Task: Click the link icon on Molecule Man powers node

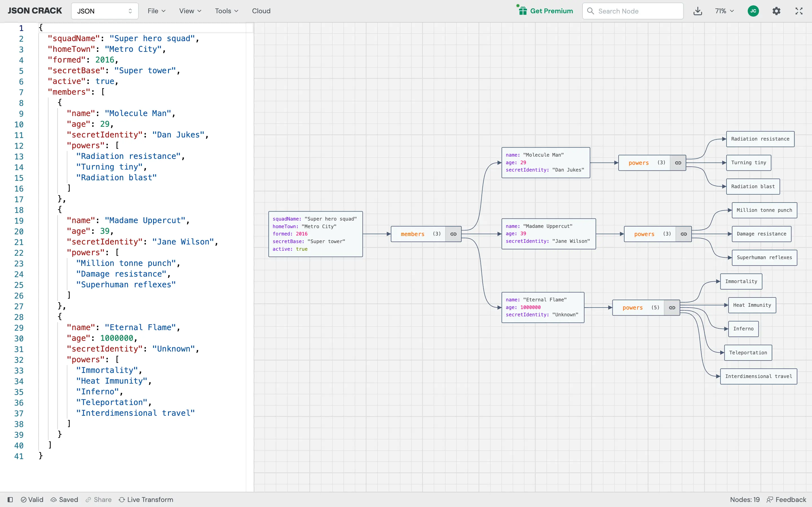Action: click(678, 162)
